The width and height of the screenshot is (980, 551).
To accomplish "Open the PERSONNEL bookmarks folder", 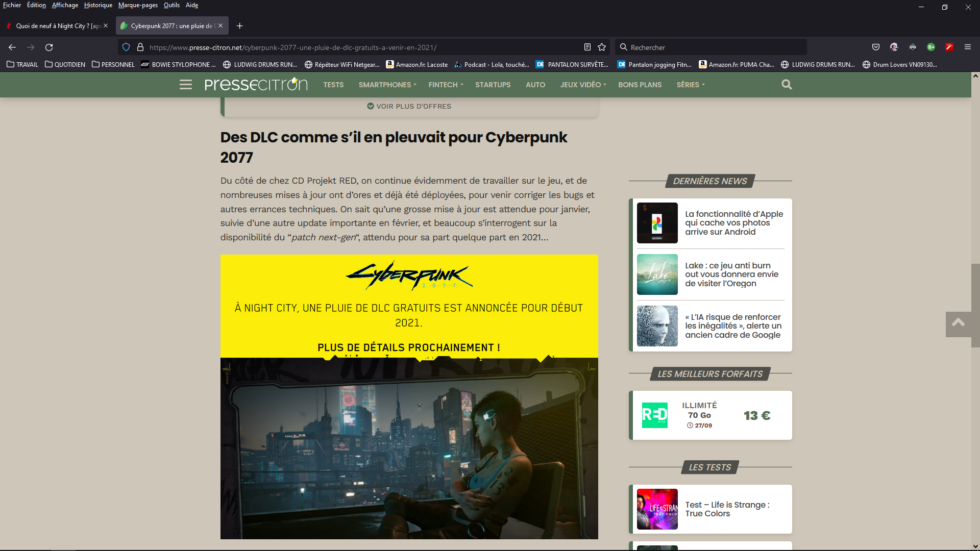I will click(113, 65).
